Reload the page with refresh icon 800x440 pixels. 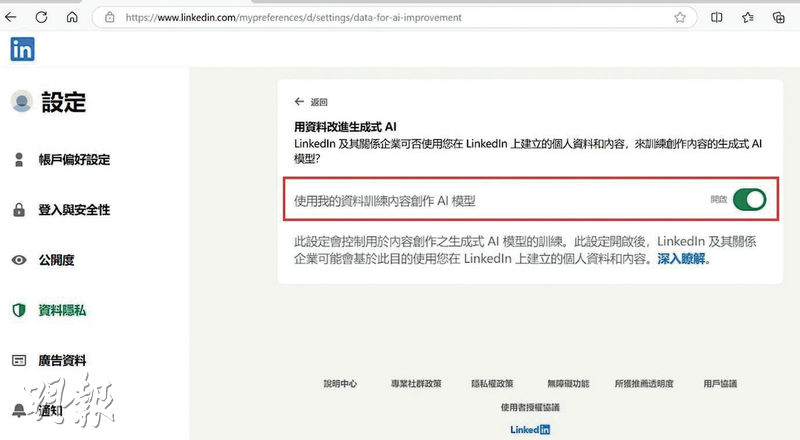pos(41,17)
